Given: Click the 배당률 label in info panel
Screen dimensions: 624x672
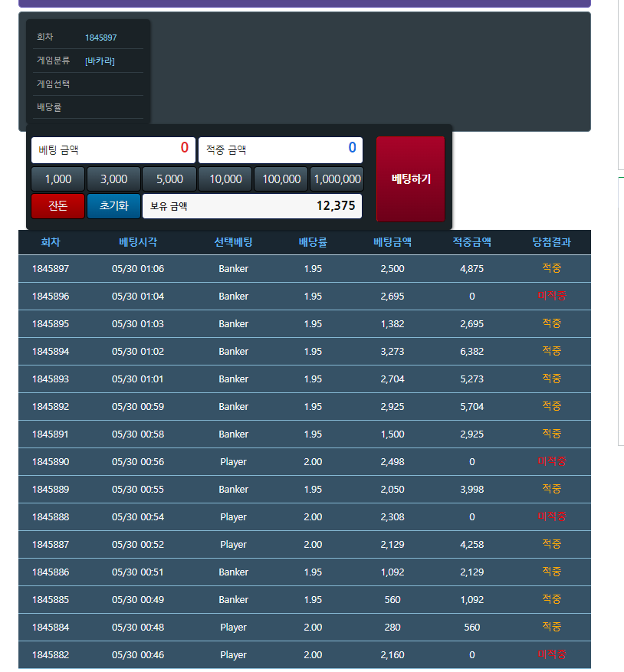Looking at the screenshot, I should click(49, 107).
